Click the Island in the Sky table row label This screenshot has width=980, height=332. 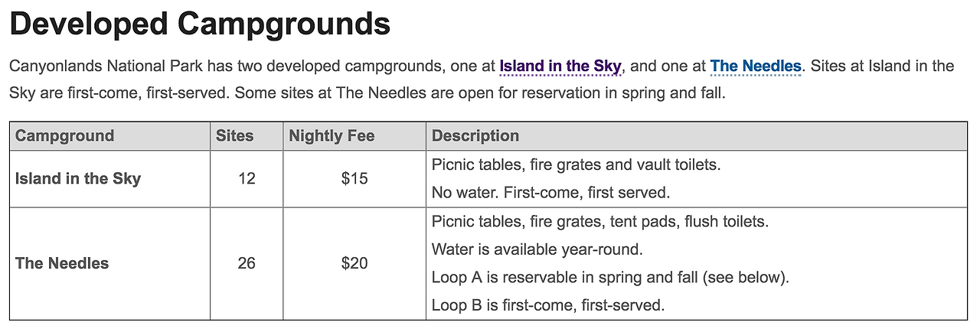78,179
